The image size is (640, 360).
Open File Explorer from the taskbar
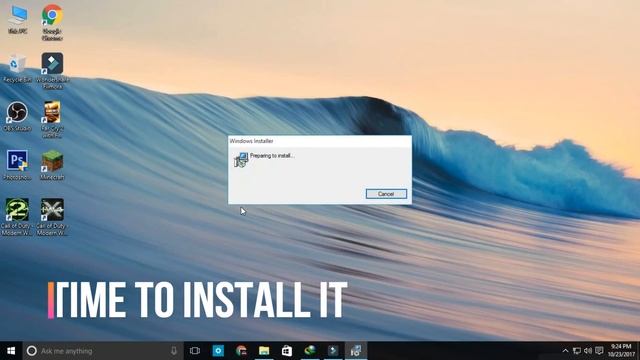264,351
